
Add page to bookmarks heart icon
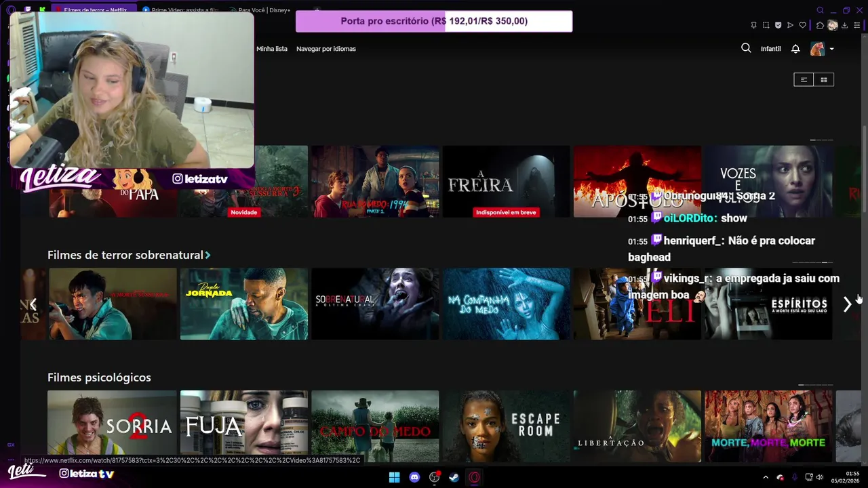(803, 25)
